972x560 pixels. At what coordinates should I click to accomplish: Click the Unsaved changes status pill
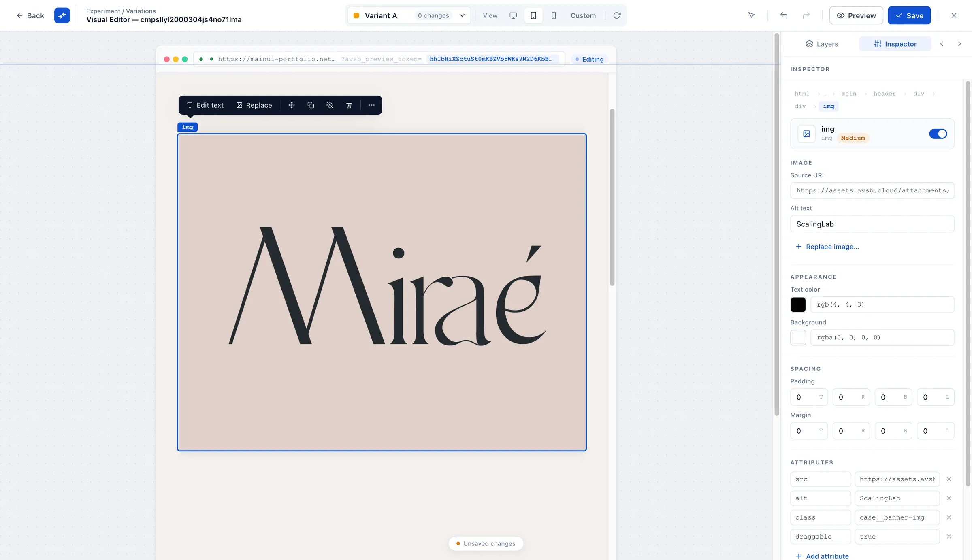coord(486,543)
